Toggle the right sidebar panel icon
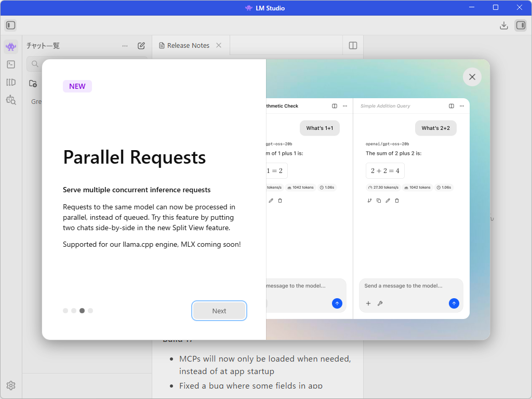Image resolution: width=532 pixels, height=399 pixels. click(x=521, y=25)
